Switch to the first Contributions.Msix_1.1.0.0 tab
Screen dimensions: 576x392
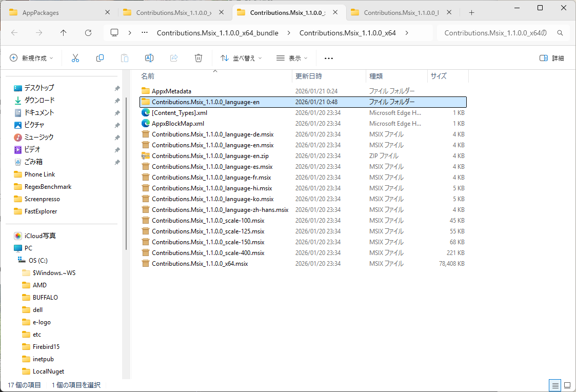174,12
